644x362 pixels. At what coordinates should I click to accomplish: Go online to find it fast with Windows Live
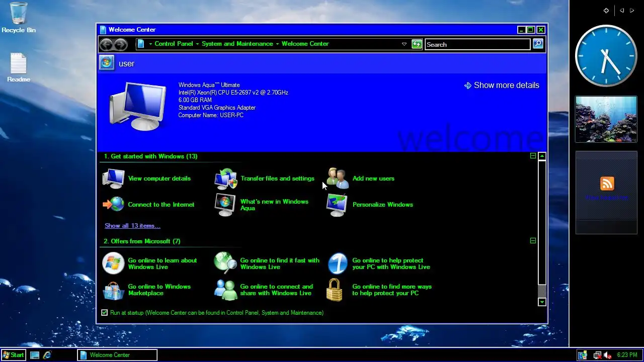[x=267, y=263]
